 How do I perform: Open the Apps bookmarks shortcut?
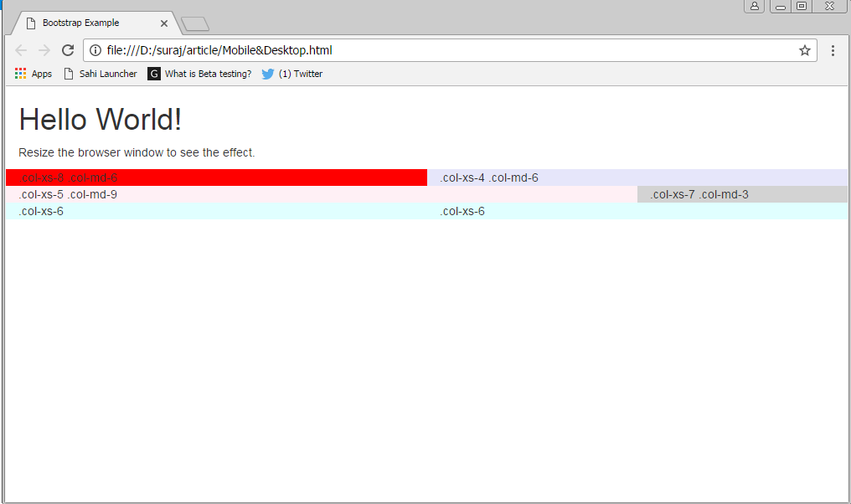[34, 74]
